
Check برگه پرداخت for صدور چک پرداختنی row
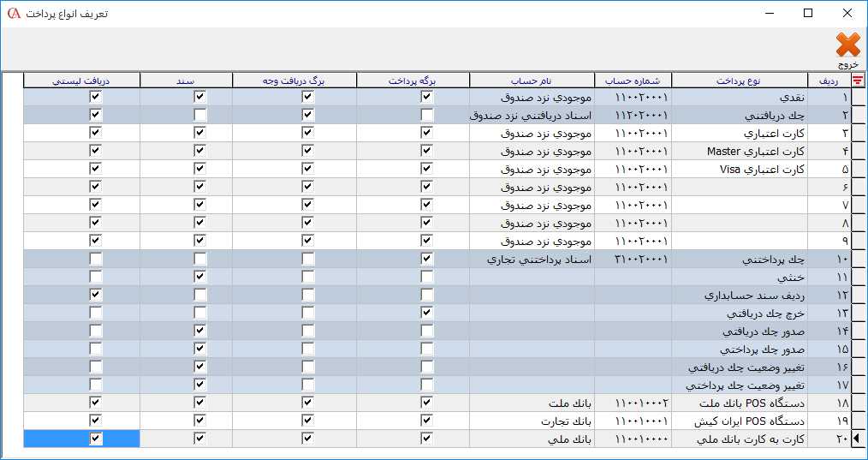click(x=426, y=349)
